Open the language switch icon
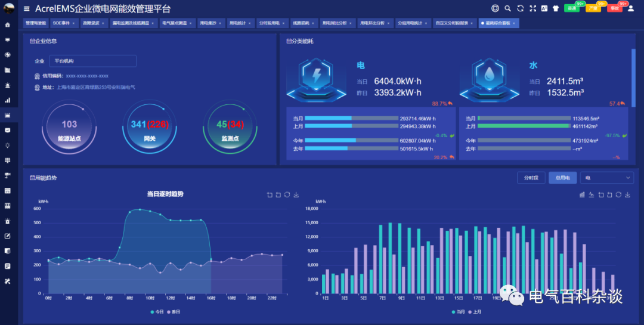 click(544, 8)
